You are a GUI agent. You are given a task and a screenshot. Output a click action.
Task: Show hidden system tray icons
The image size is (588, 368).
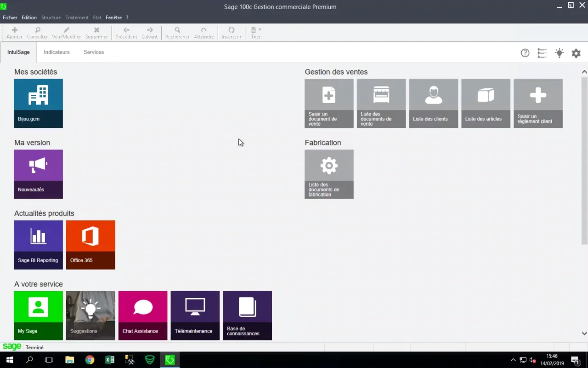click(x=513, y=360)
